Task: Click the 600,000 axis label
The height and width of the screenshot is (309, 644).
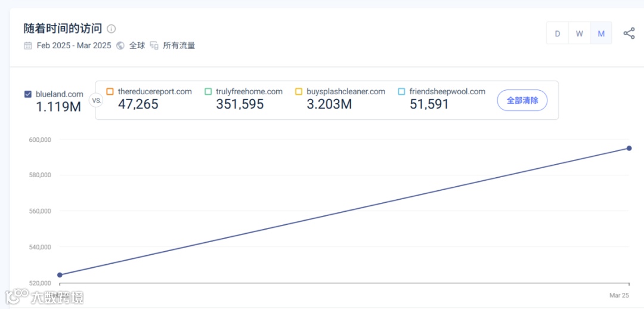Action: point(39,140)
